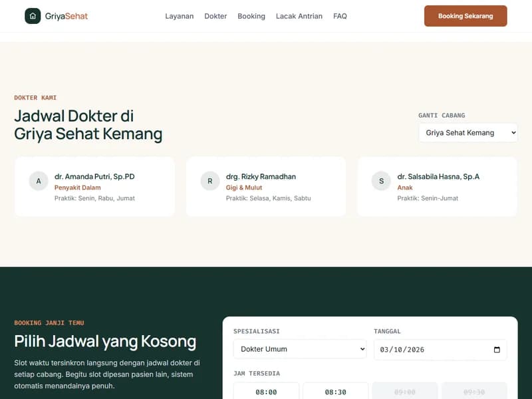532x399 pixels.
Task: Click the Anak specialty label
Action: click(x=405, y=188)
